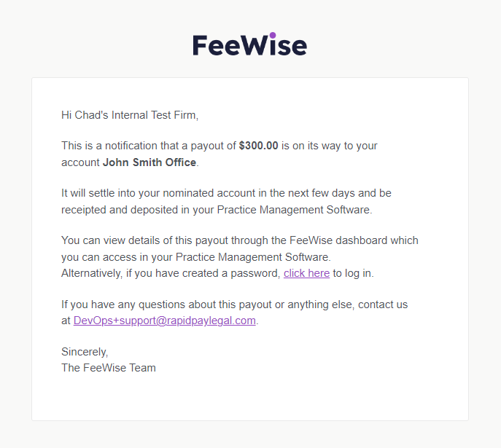Click the bold John Smith Office account name

click(149, 162)
